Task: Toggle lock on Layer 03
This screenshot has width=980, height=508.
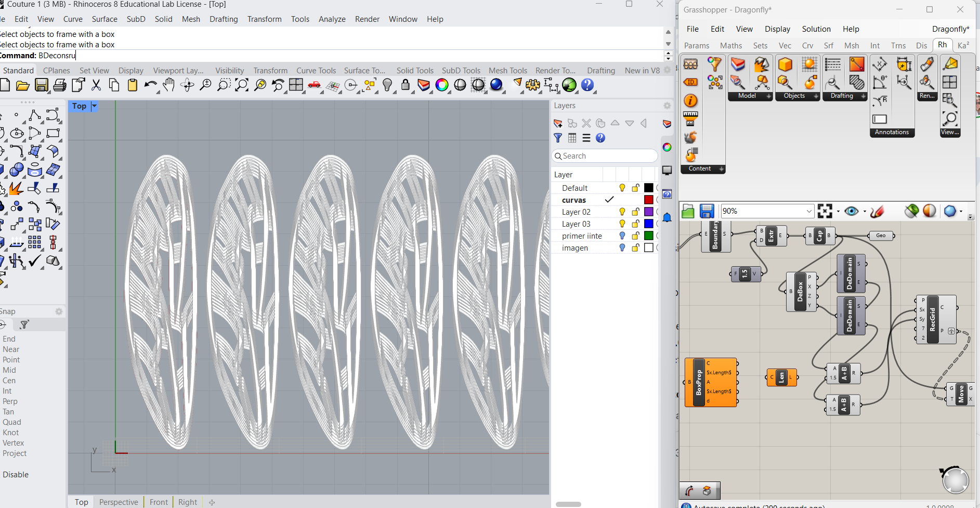Action: click(635, 224)
